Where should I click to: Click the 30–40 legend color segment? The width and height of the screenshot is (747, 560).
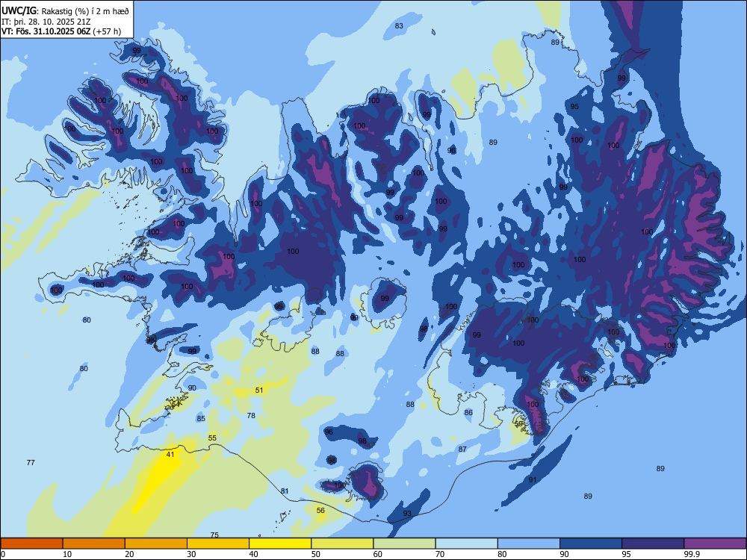tap(218, 544)
